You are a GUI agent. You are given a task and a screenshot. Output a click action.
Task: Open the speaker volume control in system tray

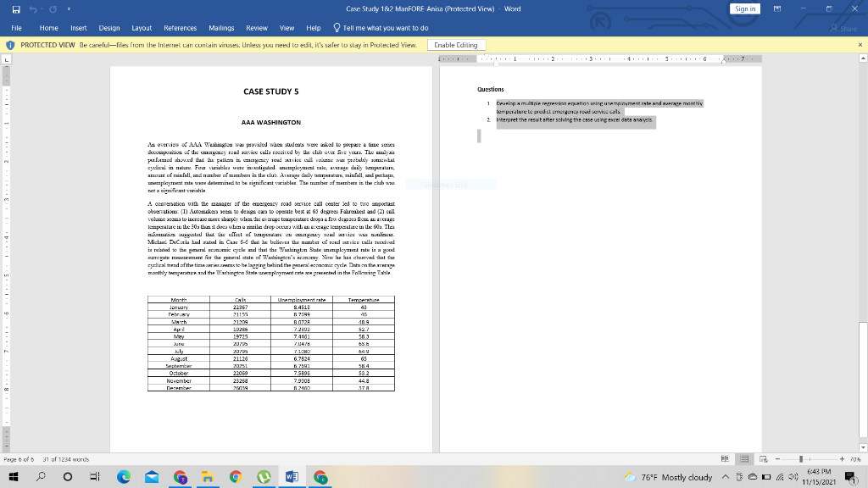pos(793,476)
